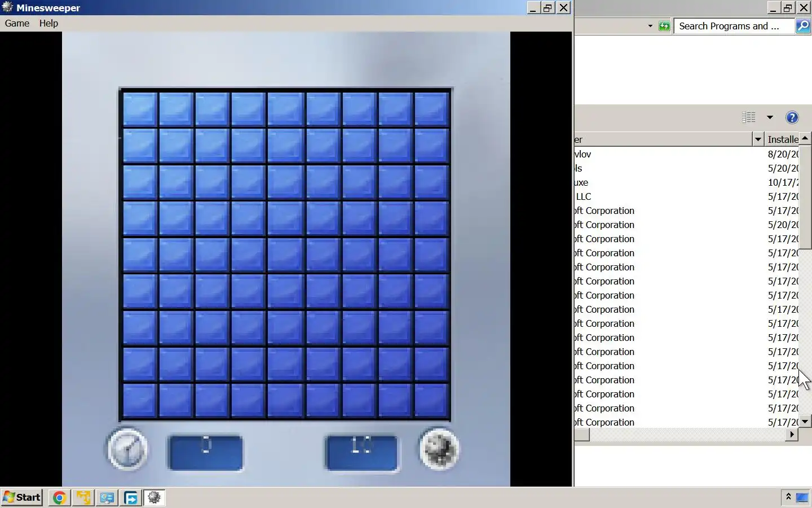Viewport: 812px width, 508px height.
Task: Click the install date 8/20/20
Action: [783, 154]
